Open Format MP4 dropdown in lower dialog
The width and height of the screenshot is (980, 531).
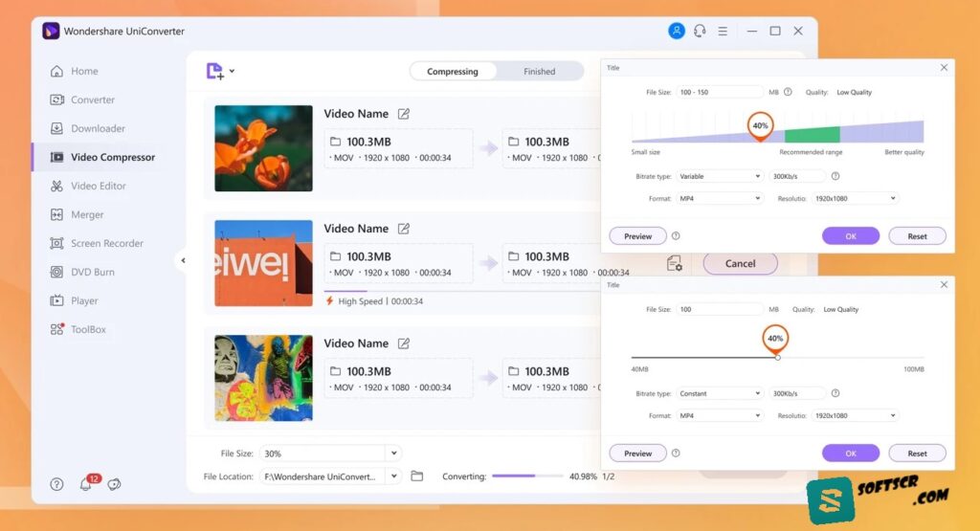720,416
